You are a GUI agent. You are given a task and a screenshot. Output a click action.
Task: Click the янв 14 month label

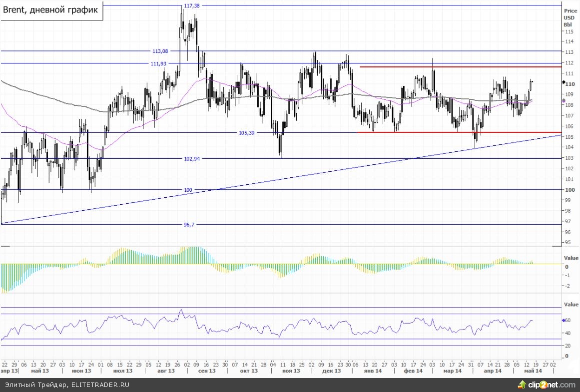click(371, 371)
